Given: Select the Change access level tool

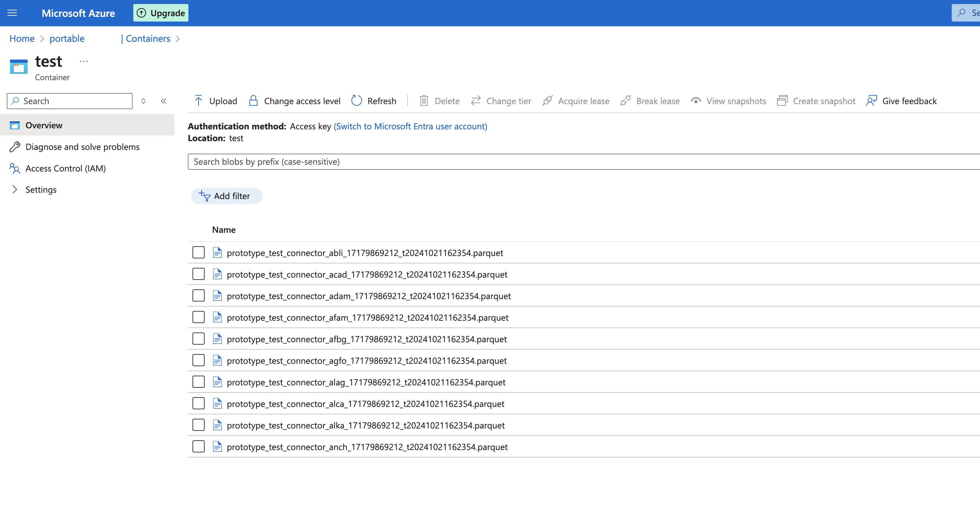Looking at the screenshot, I should pyautogui.click(x=294, y=100).
